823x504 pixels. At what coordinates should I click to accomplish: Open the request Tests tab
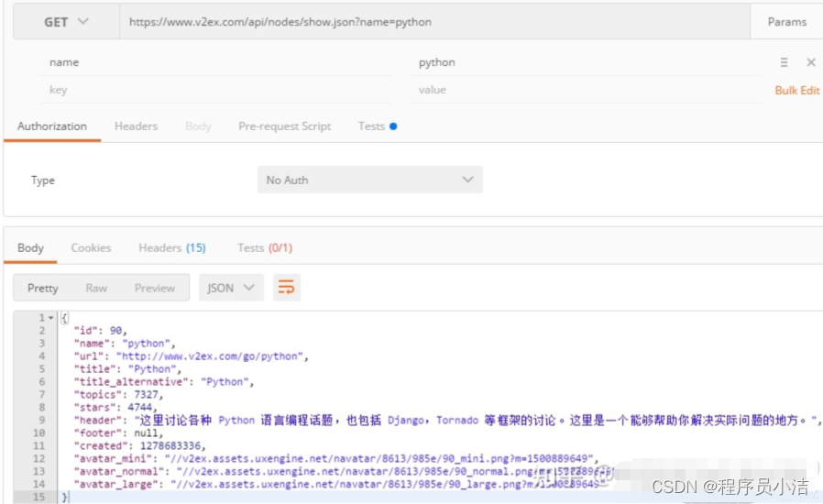[x=377, y=126]
